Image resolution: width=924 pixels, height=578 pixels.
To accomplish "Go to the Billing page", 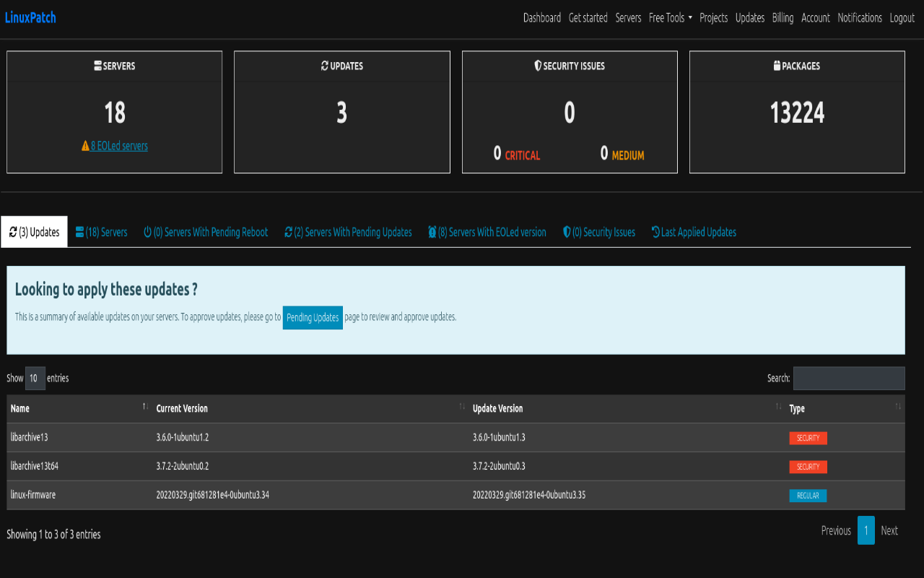I will [x=783, y=18].
